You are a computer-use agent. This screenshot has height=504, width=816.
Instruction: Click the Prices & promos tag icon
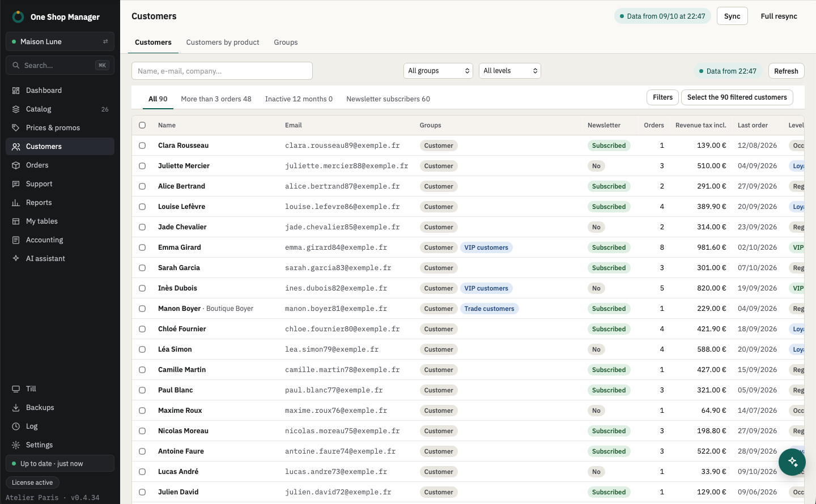[16, 128]
